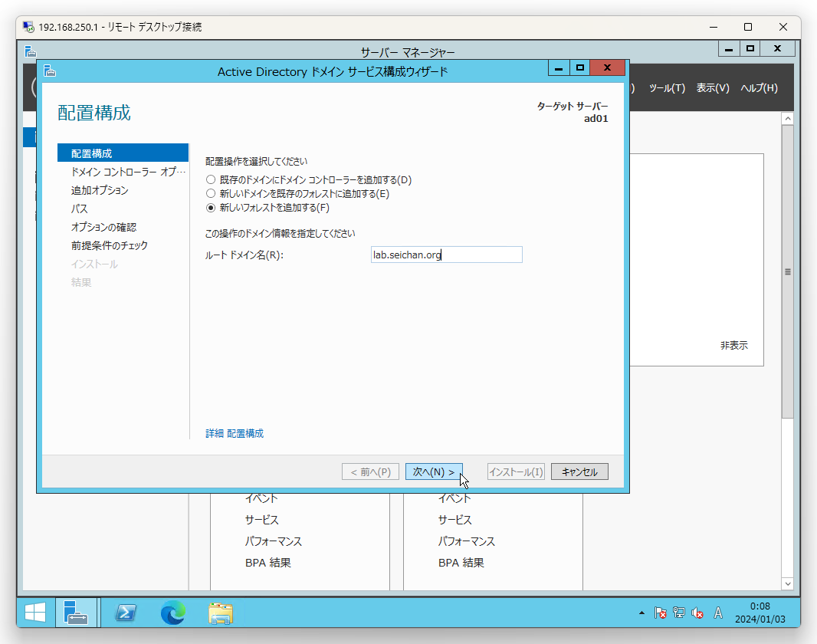Open File Explorer from the taskbar

tap(221, 613)
